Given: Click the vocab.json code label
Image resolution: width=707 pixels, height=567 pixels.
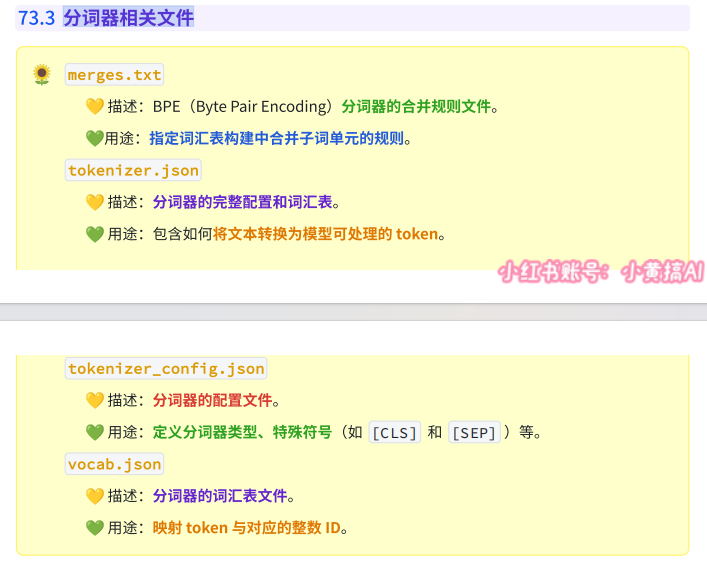Looking at the screenshot, I should 115,464.
